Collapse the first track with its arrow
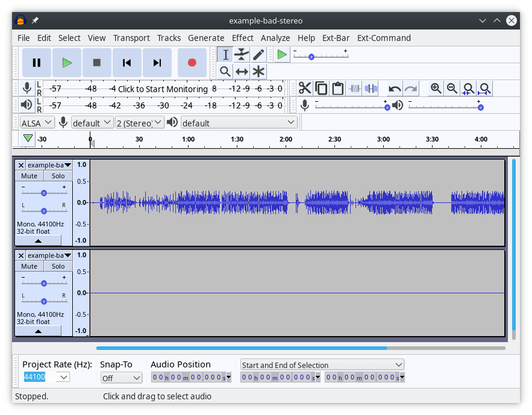This screenshot has height=415, width=532. tap(38, 240)
